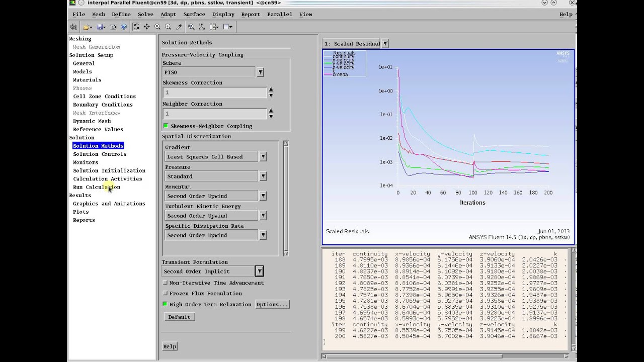Click Spatial Discretization vertical scrollbar
Image resolution: width=644 pixels, height=362 pixels.
[x=286, y=199]
